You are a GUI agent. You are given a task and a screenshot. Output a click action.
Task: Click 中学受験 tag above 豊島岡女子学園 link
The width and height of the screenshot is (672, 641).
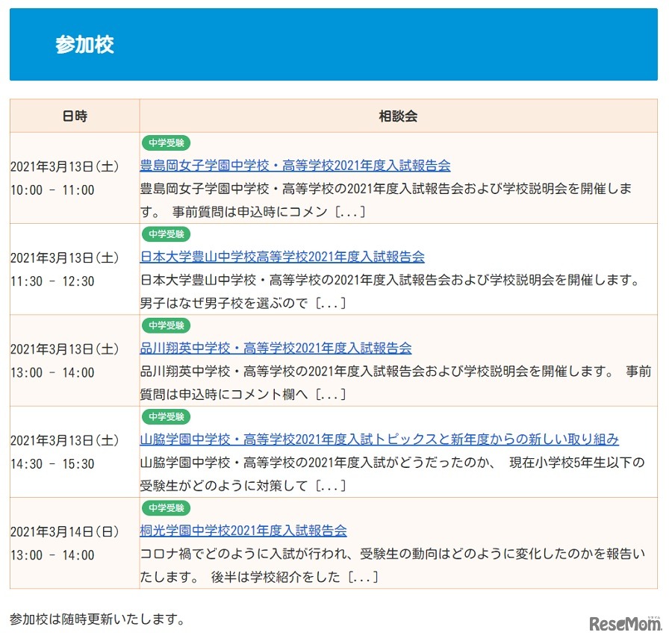167,143
